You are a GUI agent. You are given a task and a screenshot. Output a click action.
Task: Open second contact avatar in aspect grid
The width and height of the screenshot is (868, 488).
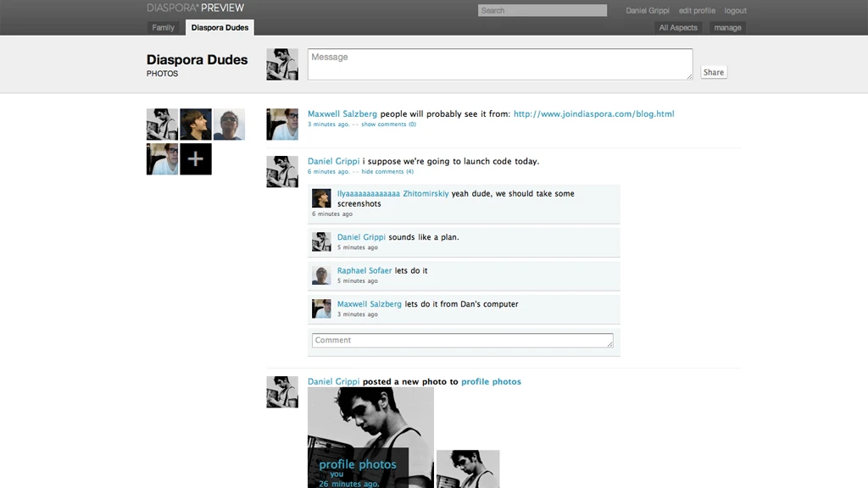click(196, 124)
